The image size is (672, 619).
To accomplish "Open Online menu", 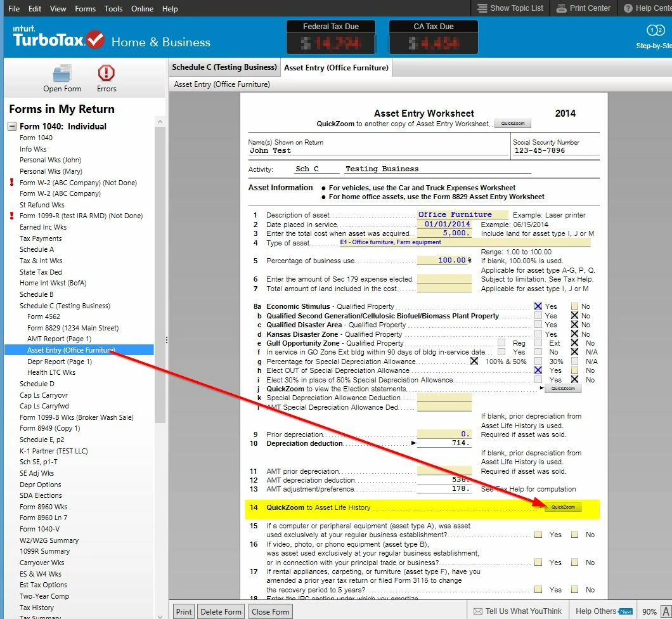I will point(142,9).
